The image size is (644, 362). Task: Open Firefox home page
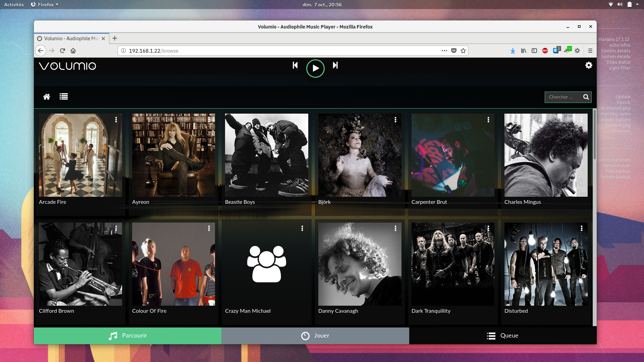click(x=73, y=51)
